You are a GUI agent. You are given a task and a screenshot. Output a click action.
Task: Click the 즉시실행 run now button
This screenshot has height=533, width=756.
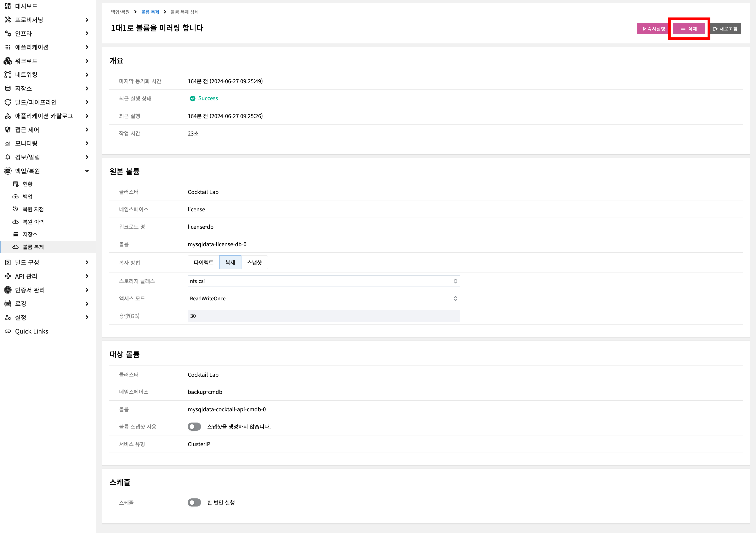654,29
